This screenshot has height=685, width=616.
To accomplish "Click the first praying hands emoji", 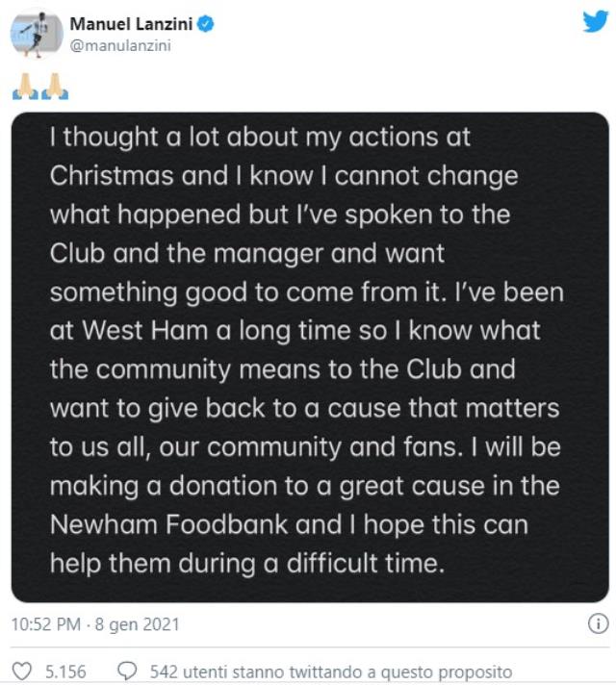I will coord(24,87).
